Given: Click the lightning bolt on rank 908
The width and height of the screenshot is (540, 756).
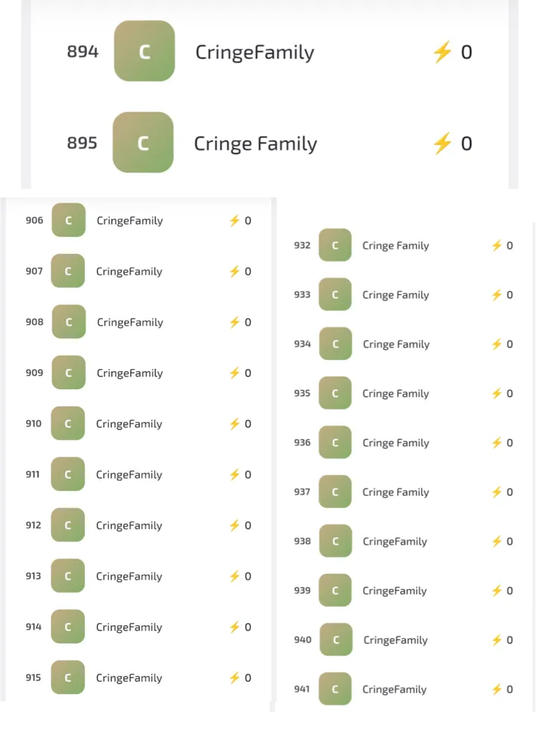Looking at the screenshot, I should (x=234, y=322).
